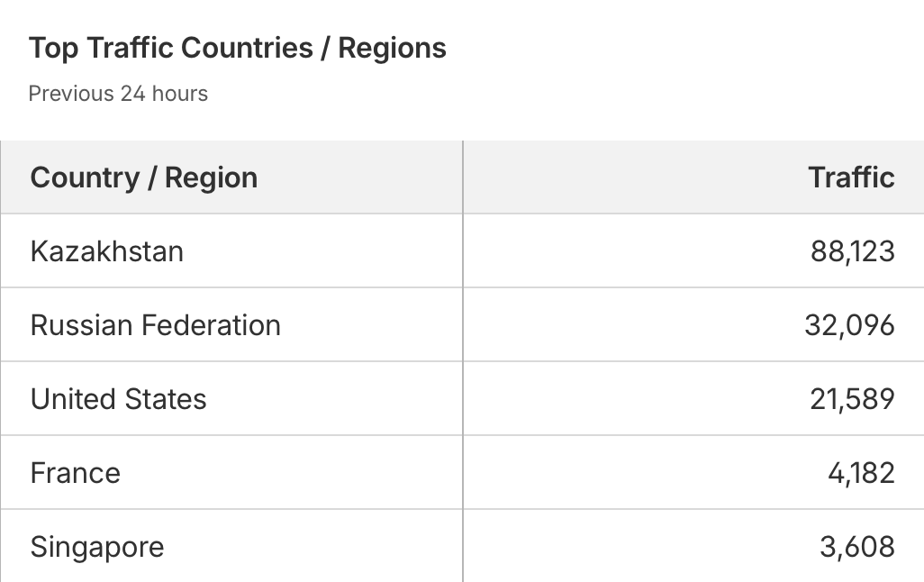Click the 21,589 traffic value
Image resolution: width=924 pixels, height=582 pixels.
point(852,399)
